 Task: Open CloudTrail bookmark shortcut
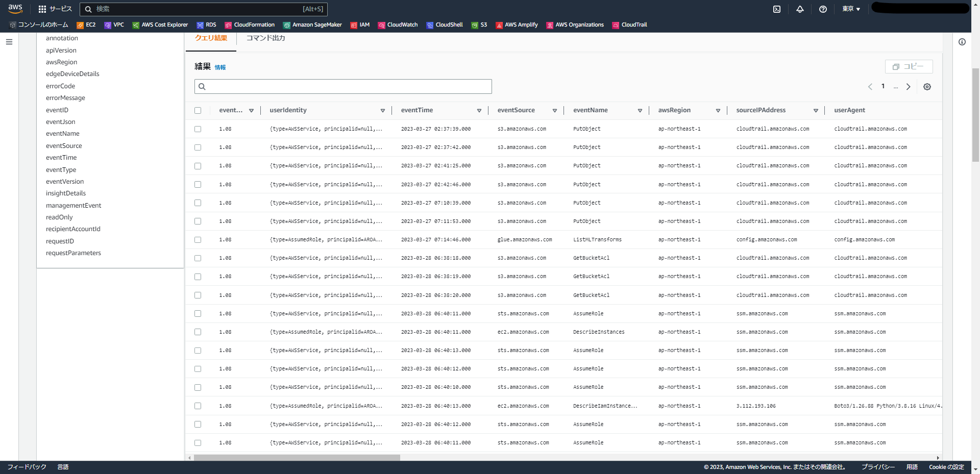pos(630,25)
